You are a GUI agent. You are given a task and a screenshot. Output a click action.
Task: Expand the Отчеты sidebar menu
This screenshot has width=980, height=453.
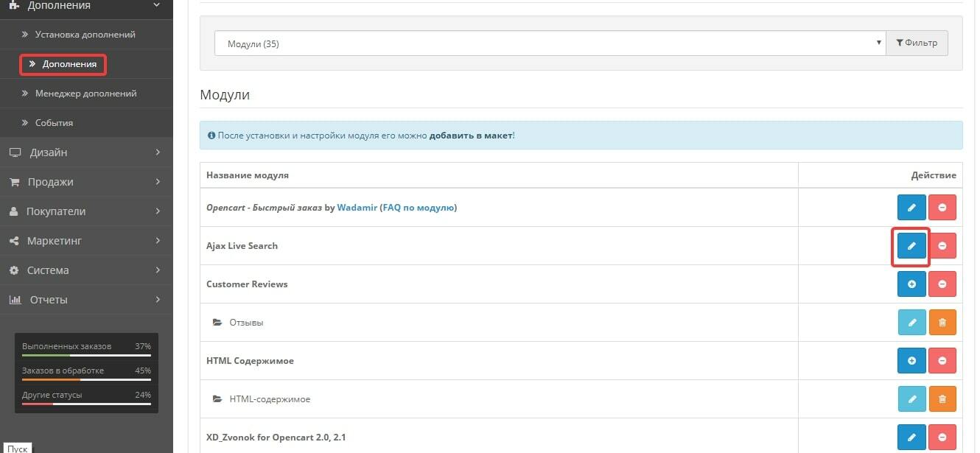pyautogui.click(x=86, y=300)
